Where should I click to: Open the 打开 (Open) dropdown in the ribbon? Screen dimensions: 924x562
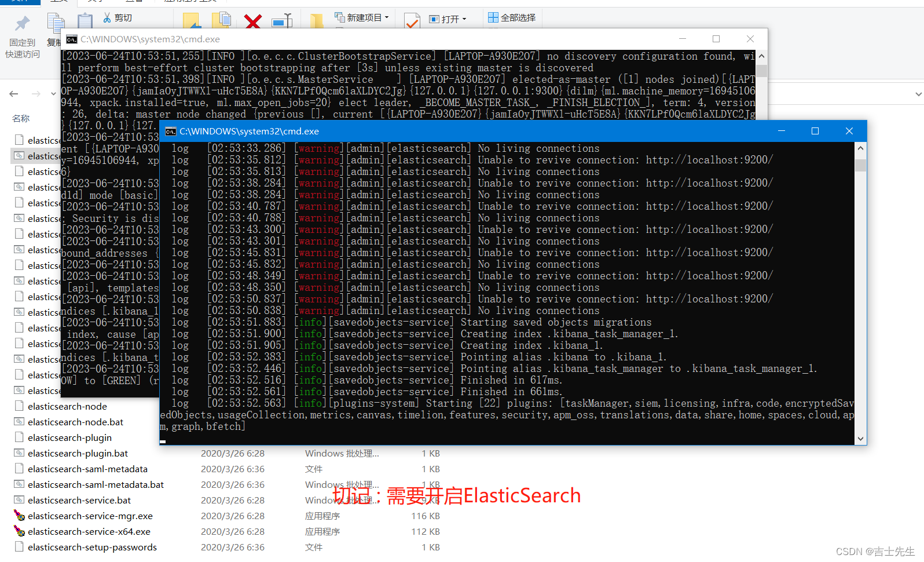[x=448, y=19]
